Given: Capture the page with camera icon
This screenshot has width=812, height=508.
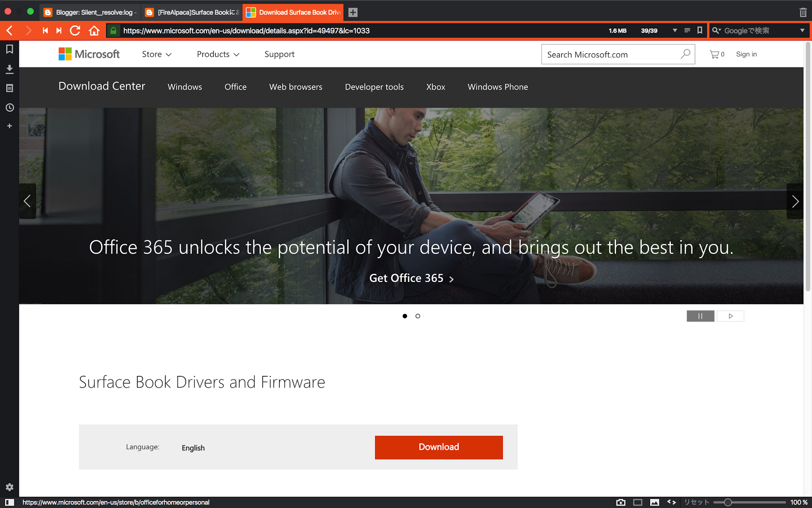Looking at the screenshot, I should [621, 502].
